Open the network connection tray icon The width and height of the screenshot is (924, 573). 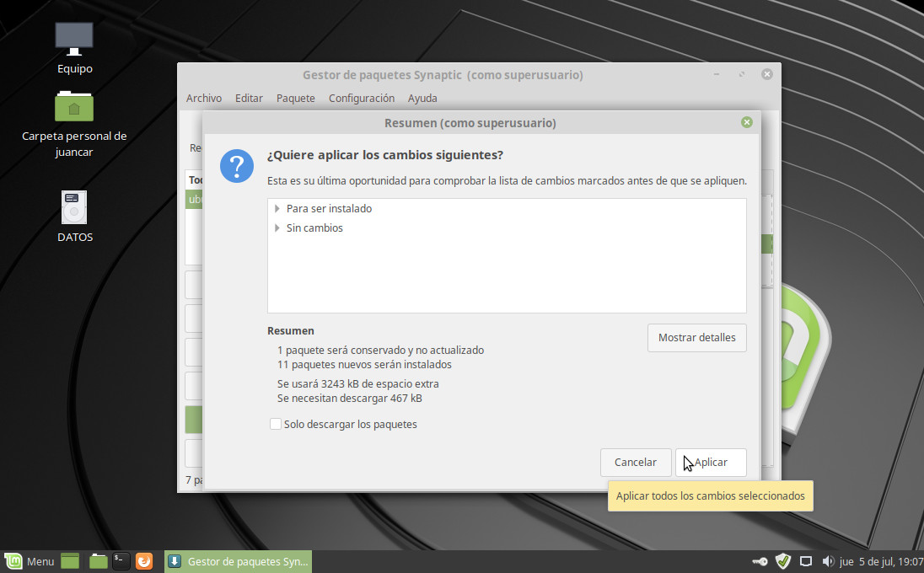point(805,561)
